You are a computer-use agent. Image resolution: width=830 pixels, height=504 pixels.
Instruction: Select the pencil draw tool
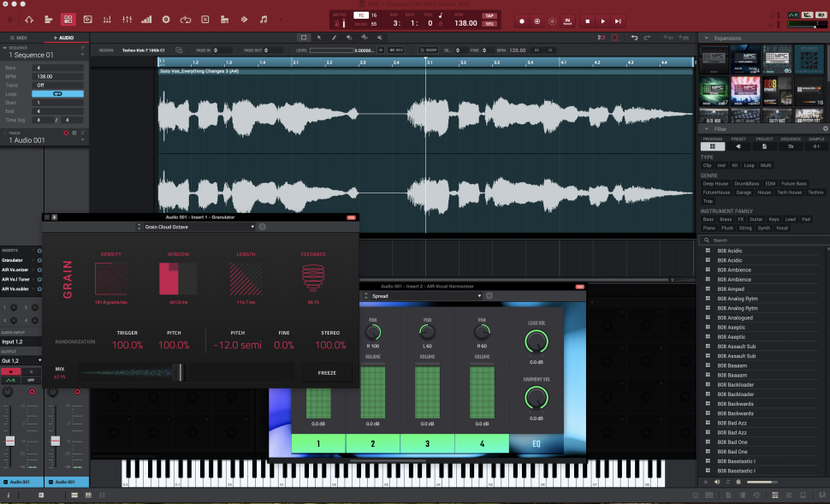click(x=332, y=38)
